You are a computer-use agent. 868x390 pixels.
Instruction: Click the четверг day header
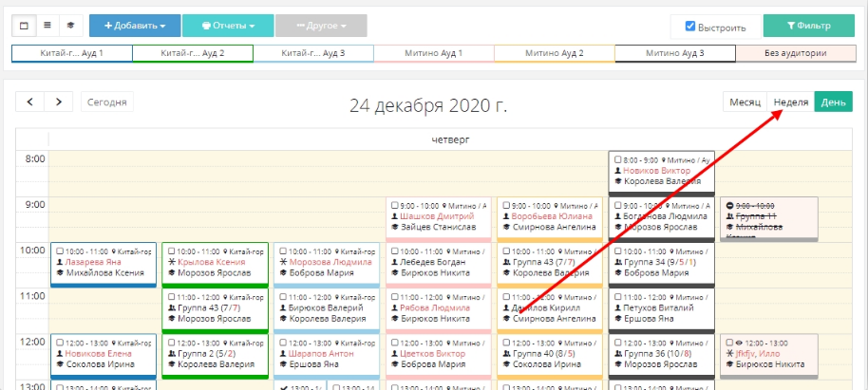[449, 139]
